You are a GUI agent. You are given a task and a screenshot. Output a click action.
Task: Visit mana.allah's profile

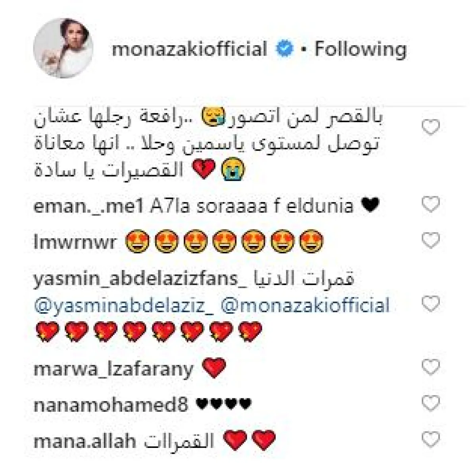pyautogui.click(x=85, y=441)
